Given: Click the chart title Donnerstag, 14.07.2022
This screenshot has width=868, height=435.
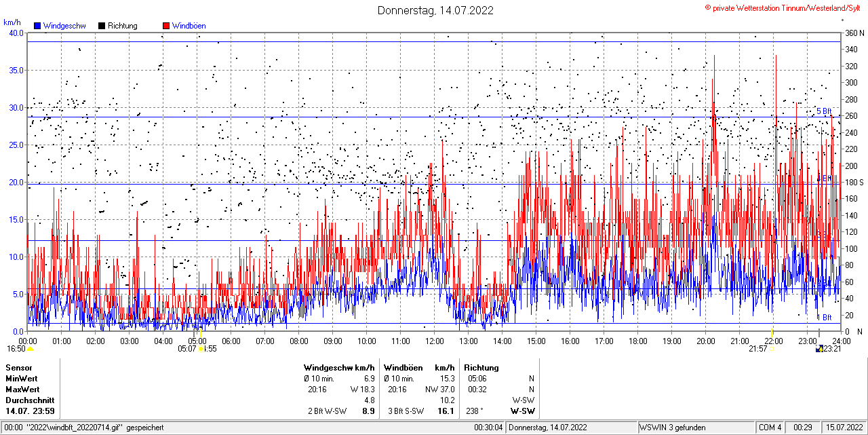Looking at the screenshot, I should point(435,10).
